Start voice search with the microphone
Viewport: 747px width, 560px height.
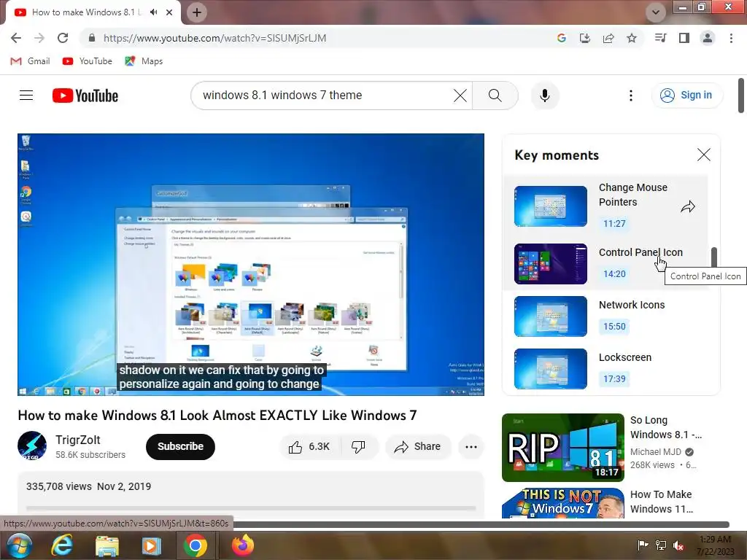[544, 96]
